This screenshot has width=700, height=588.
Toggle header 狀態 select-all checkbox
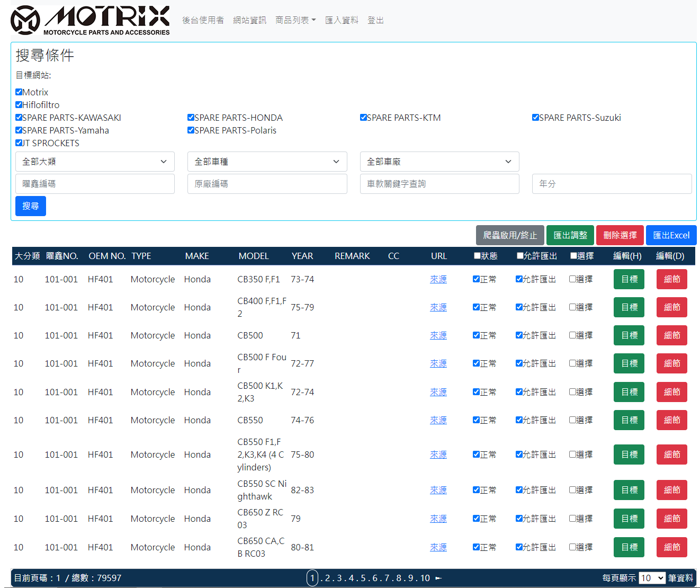point(477,255)
